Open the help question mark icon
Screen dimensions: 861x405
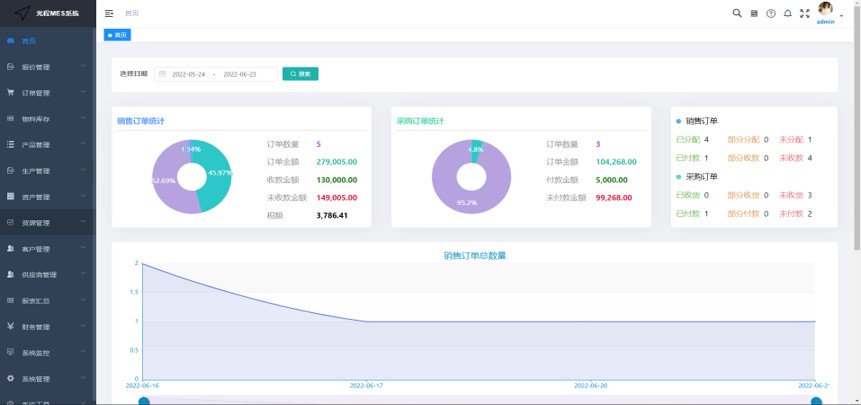(x=771, y=13)
